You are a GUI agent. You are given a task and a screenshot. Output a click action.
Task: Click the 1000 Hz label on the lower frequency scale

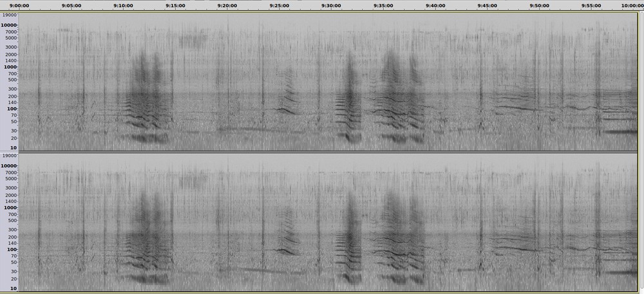(11, 208)
